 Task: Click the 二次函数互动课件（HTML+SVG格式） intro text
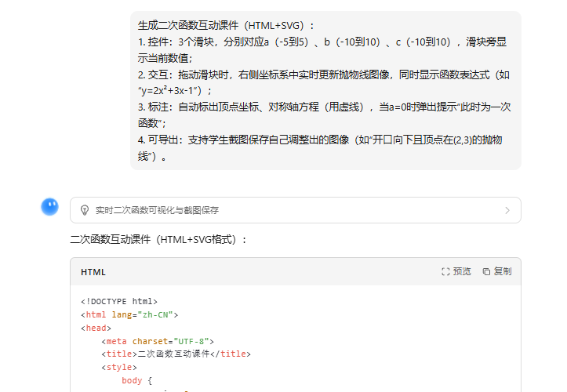point(158,239)
